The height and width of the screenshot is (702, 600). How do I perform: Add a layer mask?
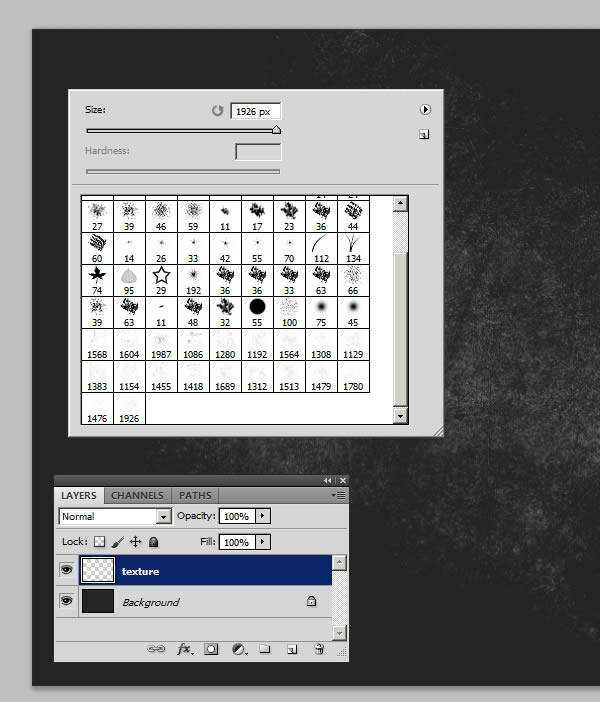[x=211, y=649]
